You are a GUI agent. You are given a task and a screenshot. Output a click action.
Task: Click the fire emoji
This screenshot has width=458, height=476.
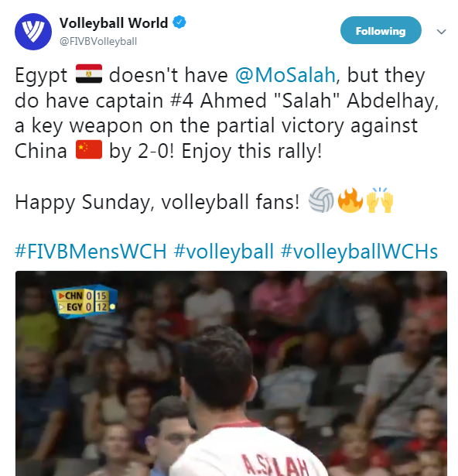click(350, 200)
